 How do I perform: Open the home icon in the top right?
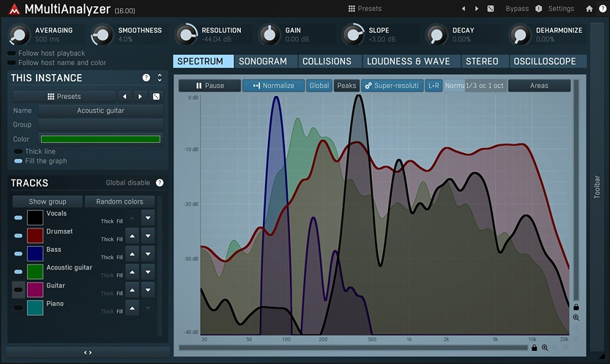(x=589, y=9)
